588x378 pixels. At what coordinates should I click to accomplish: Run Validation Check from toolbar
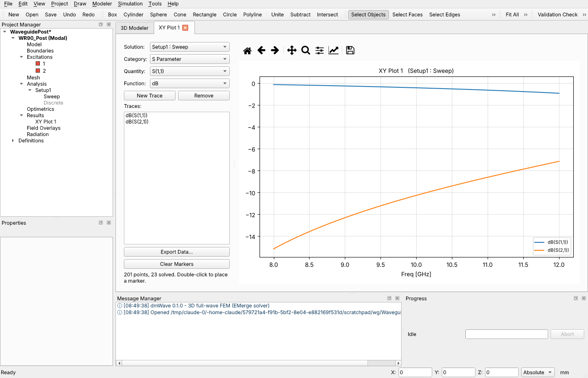point(557,15)
